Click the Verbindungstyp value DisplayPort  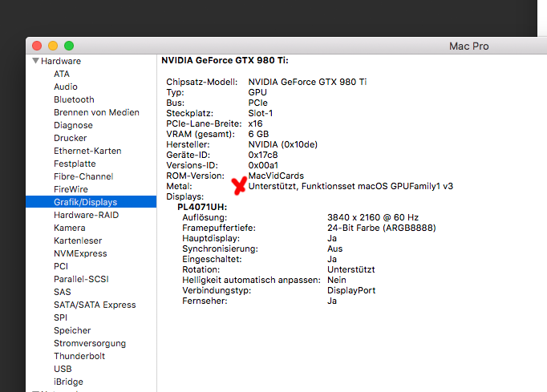point(351,290)
